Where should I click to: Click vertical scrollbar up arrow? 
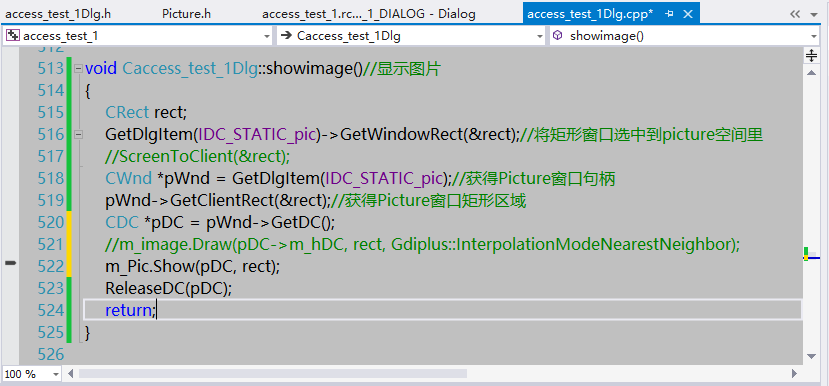(811, 73)
